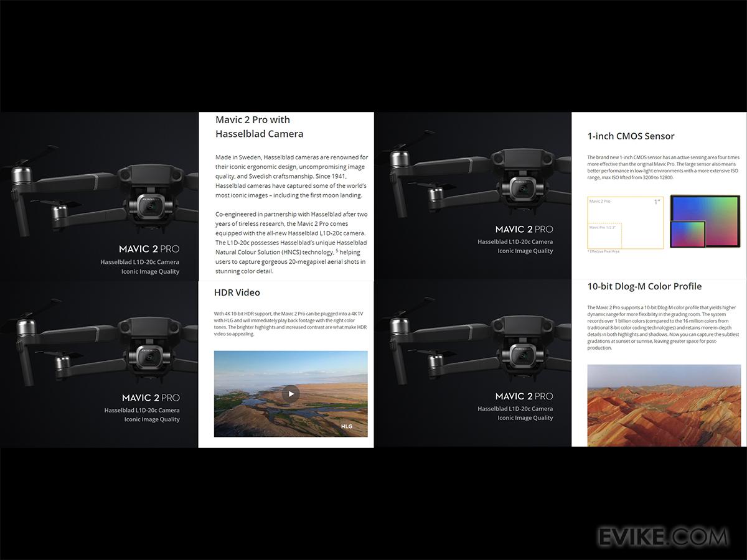Click the EVIKE.COM watermark logo

coord(662,536)
